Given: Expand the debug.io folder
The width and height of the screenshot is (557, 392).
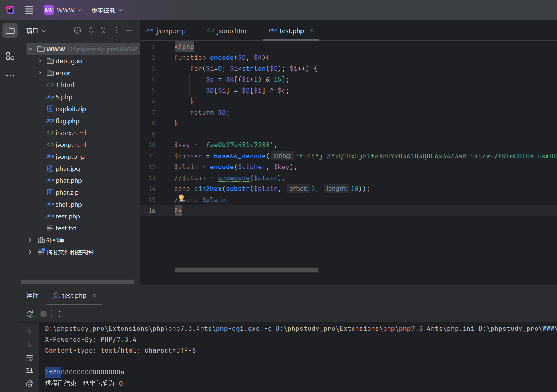Looking at the screenshot, I should pyautogui.click(x=39, y=61).
